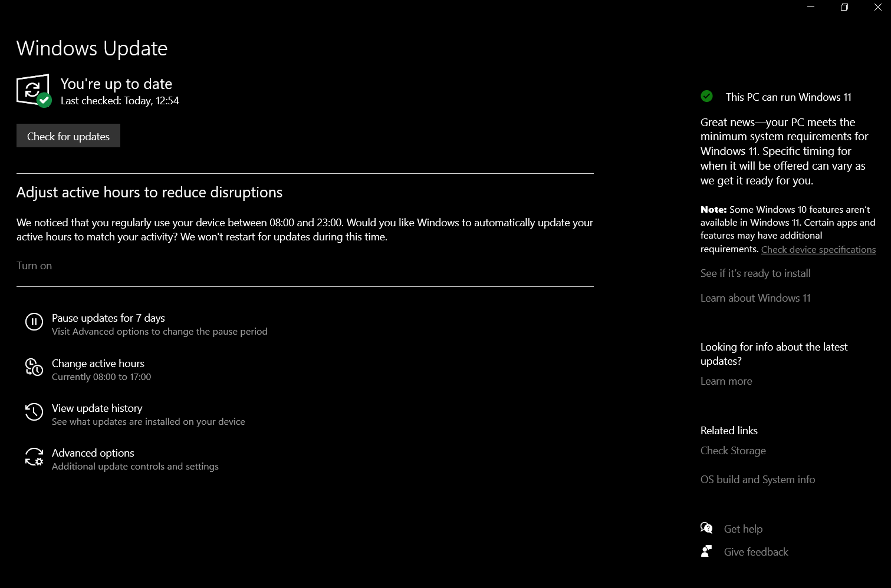Click the Check for updates button
The height and width of the screenshot is (588, 891).
click(68, 136)
